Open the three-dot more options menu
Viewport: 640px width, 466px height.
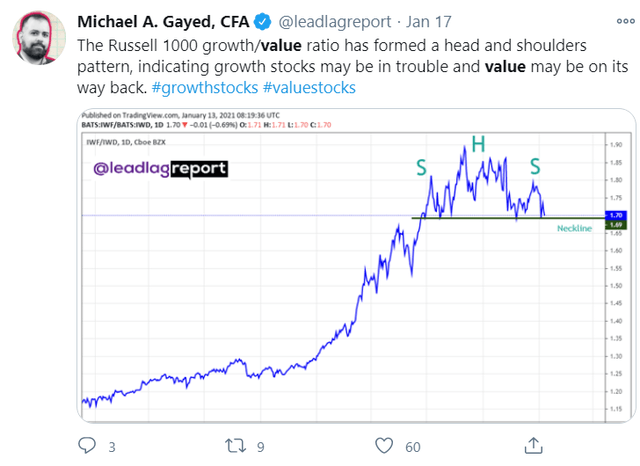point(625,21)
